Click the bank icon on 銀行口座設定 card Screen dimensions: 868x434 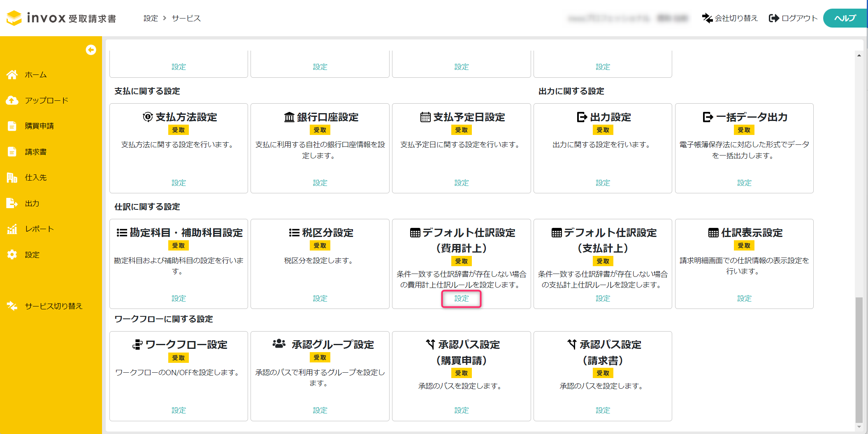[x=289, y=117]
